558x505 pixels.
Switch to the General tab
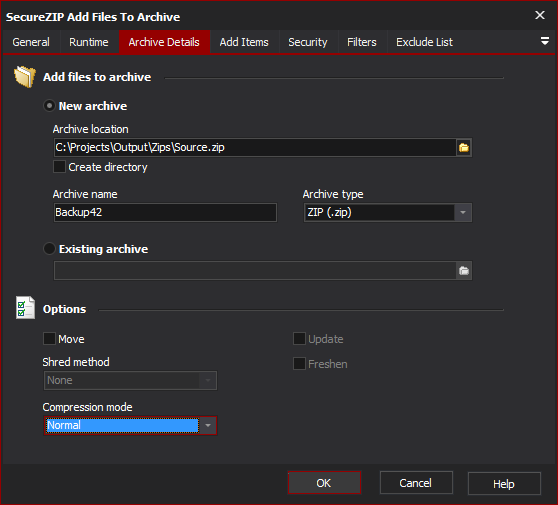point(31,42)
